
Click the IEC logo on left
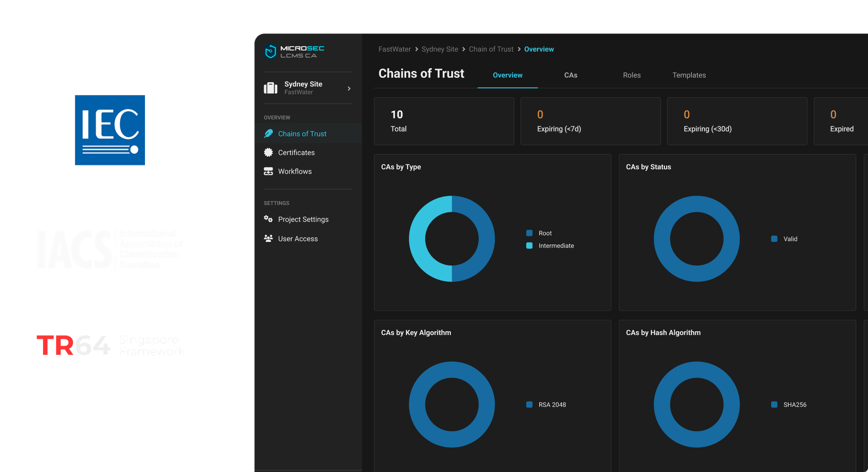pos(110,130)
